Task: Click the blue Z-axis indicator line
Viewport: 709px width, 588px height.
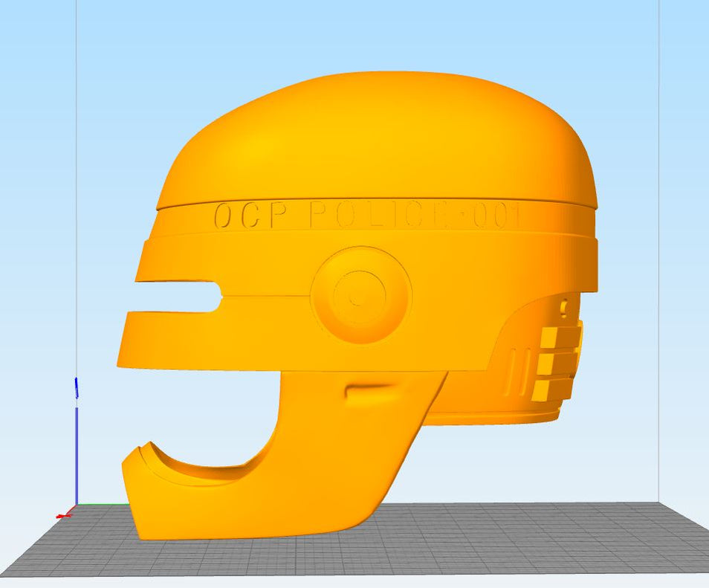Action: 77,446
